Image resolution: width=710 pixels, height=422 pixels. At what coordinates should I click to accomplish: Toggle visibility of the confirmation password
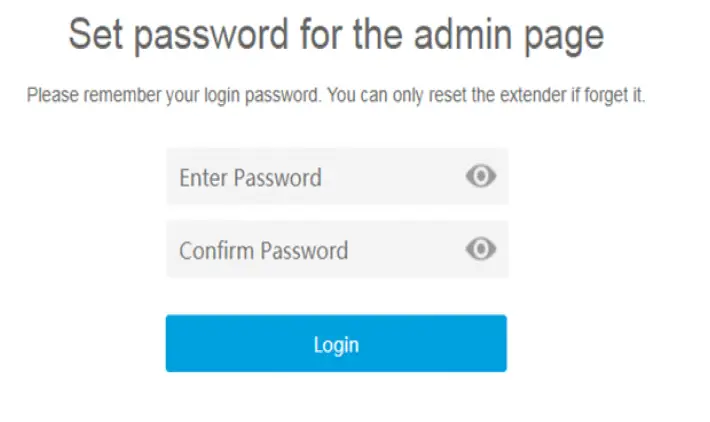click(x=481, y=249)
